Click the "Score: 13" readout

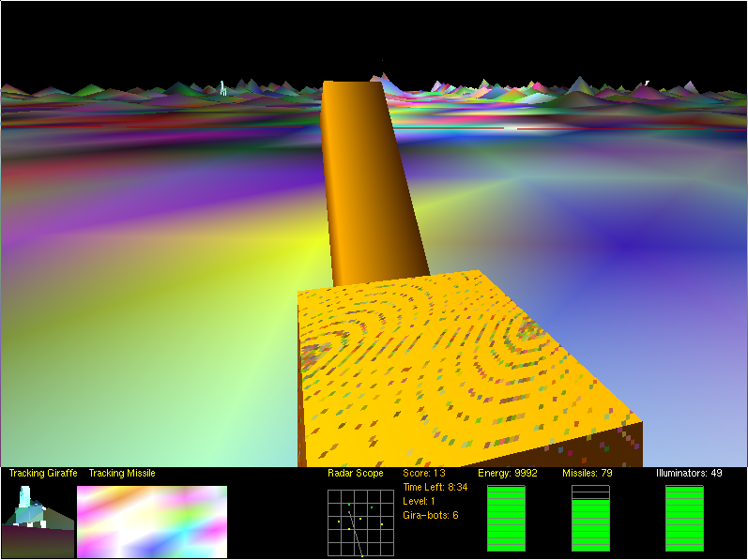pos(424,474)
